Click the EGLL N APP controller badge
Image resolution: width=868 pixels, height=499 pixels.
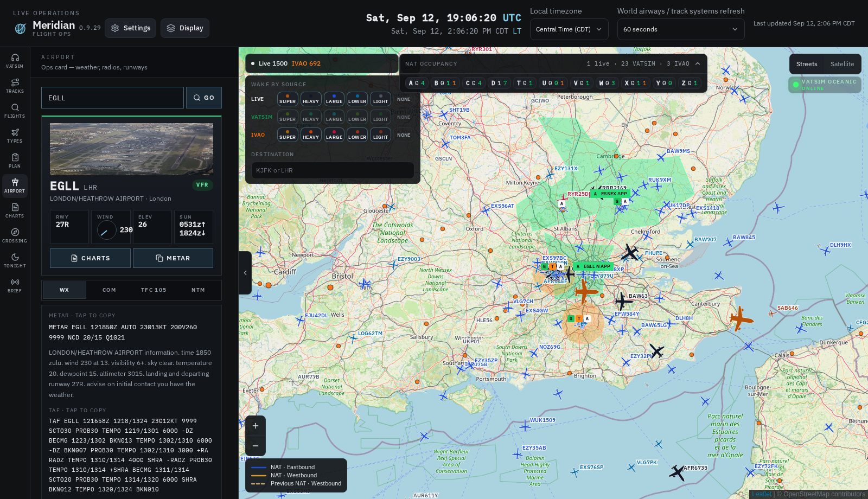coord(593,266)
